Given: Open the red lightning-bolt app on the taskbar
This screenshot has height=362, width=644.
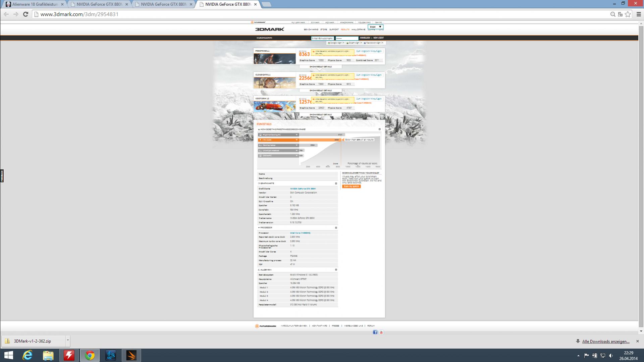Looking at the screenshot, I should 69,355.
